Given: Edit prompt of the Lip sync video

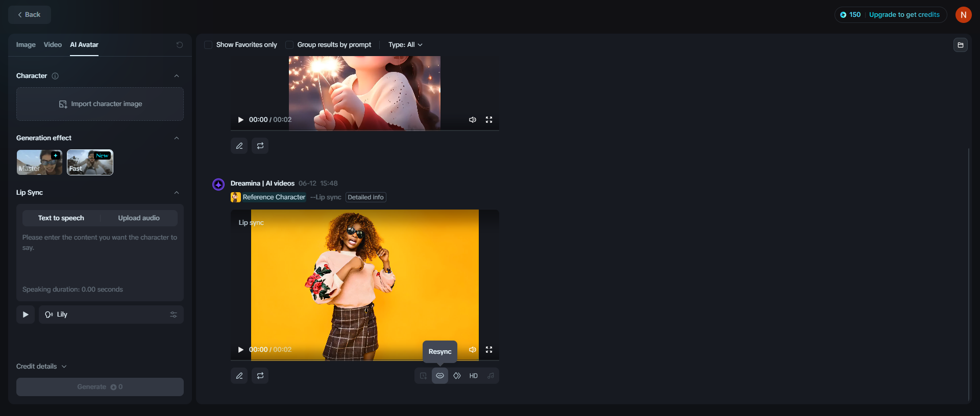Looking at the screenshot, I should click(239, 376).
